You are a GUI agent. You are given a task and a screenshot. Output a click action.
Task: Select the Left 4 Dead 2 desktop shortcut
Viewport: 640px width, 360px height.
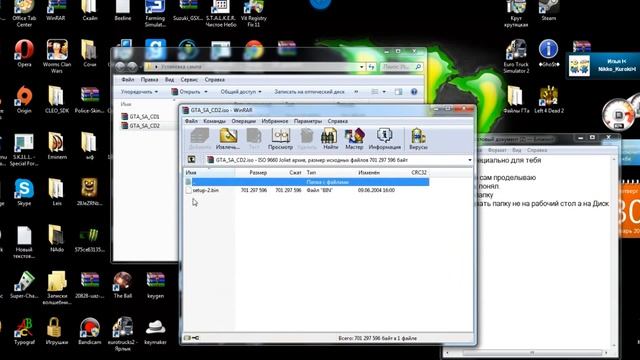click(x=549, y=99)
